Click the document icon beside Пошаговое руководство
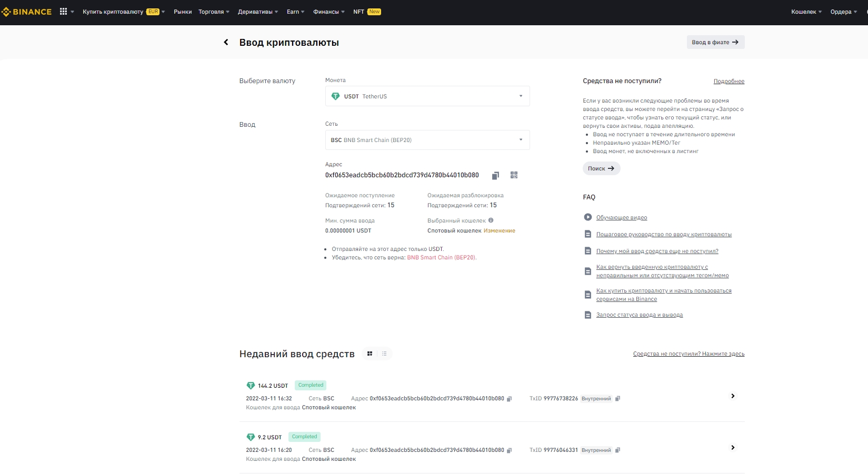Viewport: 868px width, 474px height. [588, 234]
